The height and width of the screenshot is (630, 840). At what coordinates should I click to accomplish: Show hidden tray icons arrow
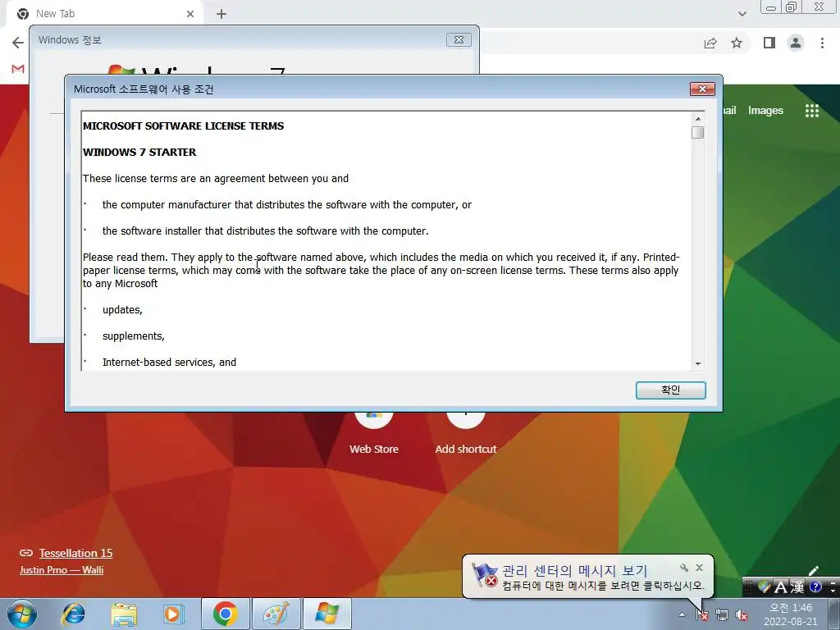682,615
